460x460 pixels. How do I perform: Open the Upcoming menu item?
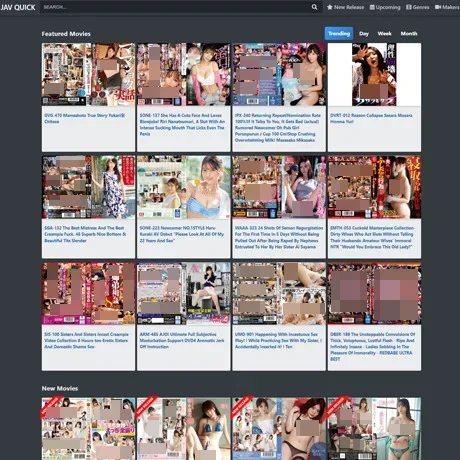coord(385,7)
